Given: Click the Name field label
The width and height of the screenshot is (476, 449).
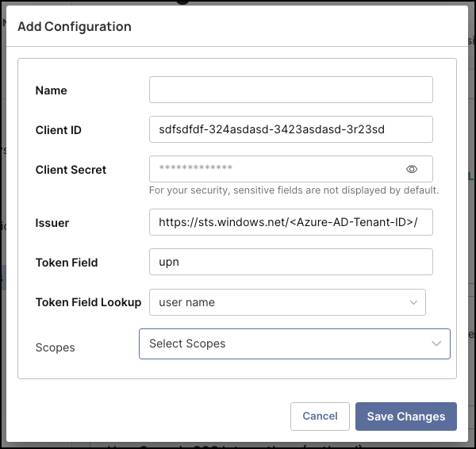Looking at the screenshot, I should click(52, 90).
